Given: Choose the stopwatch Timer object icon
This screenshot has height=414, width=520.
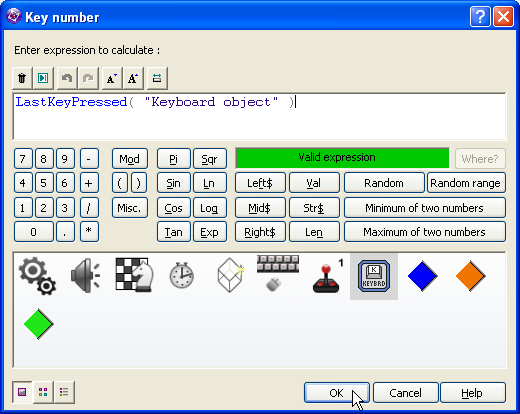Looking at the screenshot, I should point(182,275).
